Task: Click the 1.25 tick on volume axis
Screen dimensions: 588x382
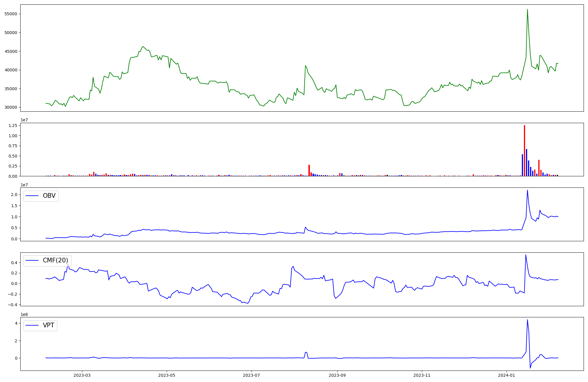Action: [x=13, y=125]
